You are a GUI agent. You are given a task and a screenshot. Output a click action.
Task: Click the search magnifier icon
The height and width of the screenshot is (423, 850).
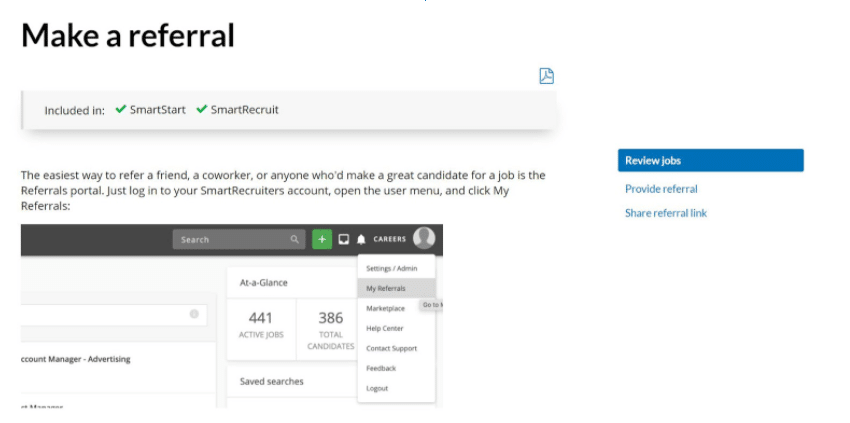coord(294,240)
